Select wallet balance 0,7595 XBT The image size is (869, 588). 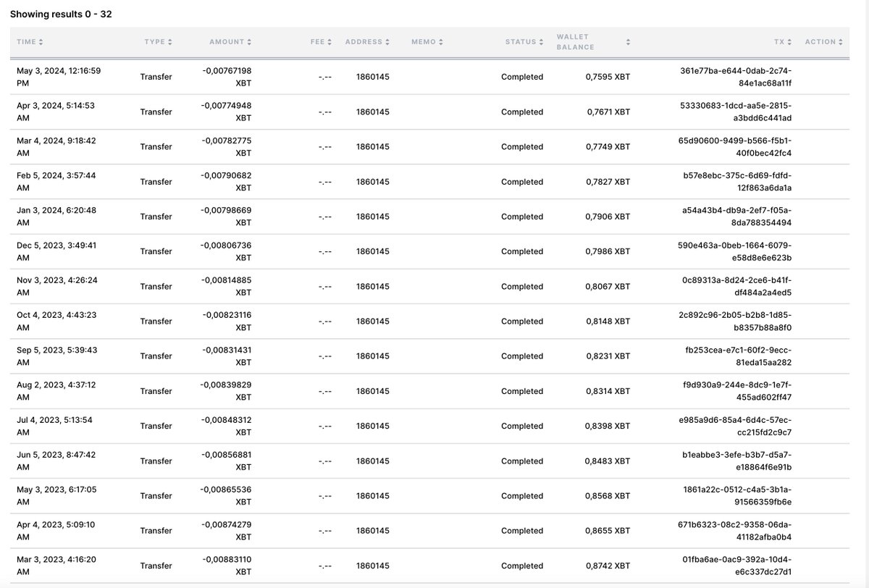pyautogui.click(x=608, y=77)
